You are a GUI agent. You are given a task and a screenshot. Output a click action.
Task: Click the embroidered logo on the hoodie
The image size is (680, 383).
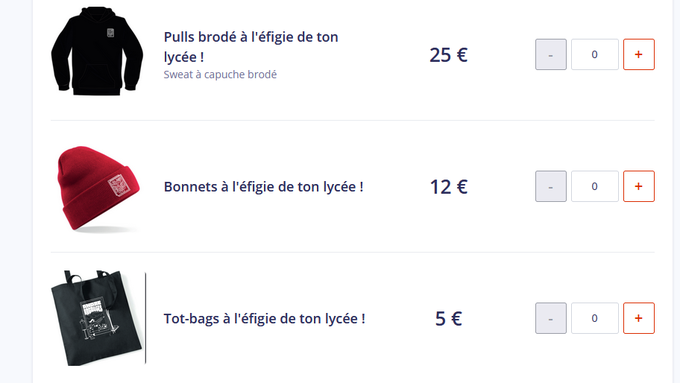coord(110,33)
